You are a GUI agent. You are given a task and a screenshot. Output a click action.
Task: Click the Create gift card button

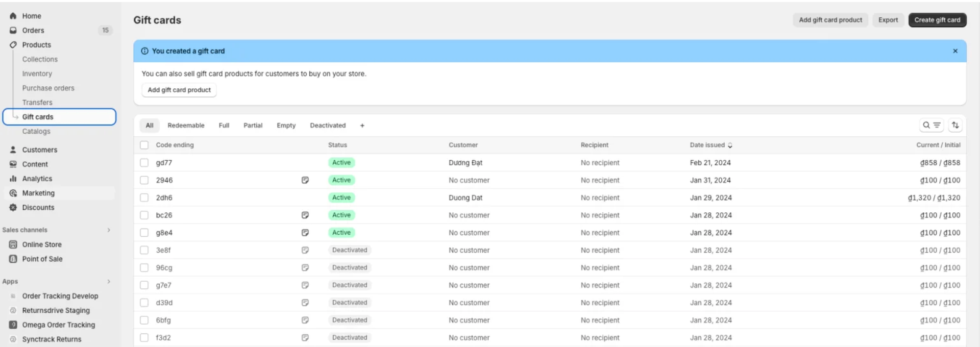937,20
